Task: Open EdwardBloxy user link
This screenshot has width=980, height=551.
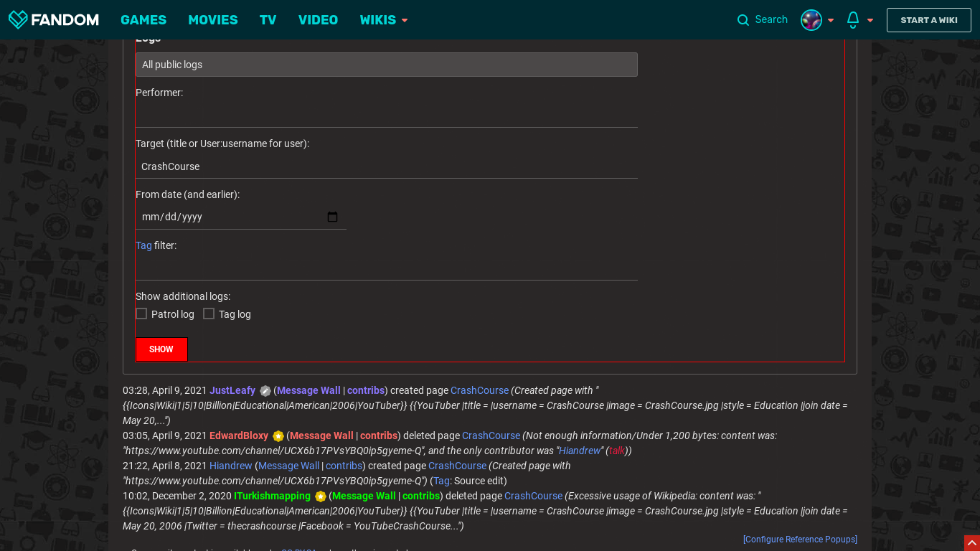Action: tap(239, 435)
